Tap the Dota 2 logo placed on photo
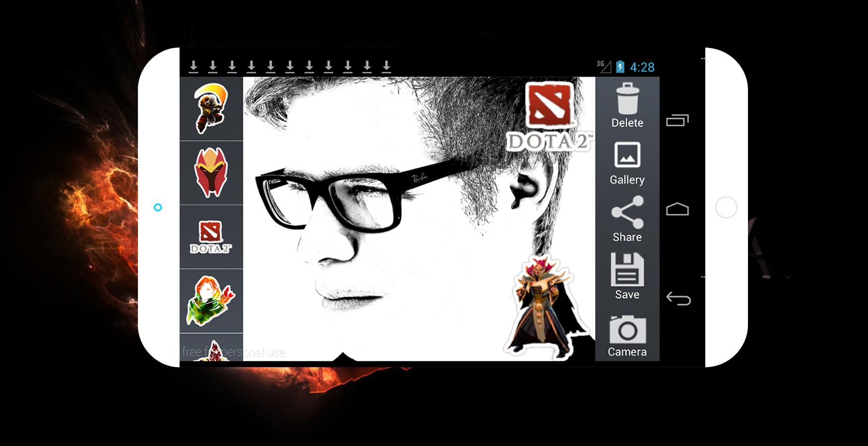This screenshot has height=446, width=868. (x=550, y=117)
